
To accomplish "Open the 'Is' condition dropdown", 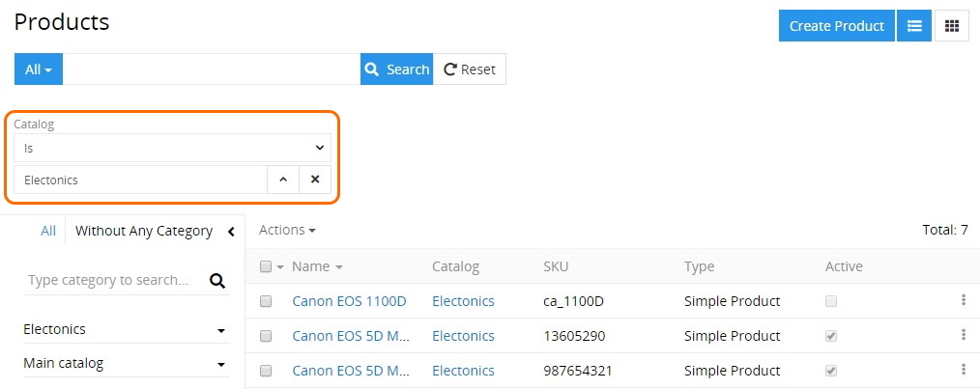I will point(172,148).
